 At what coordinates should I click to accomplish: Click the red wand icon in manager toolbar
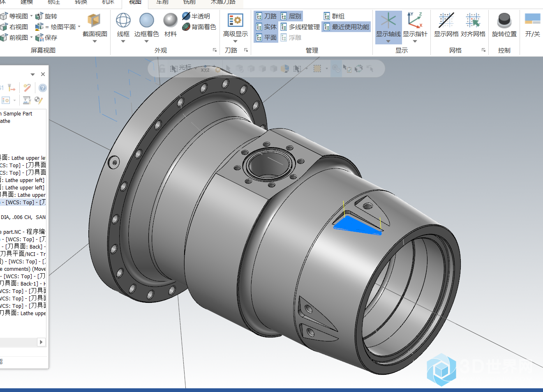pos(27,88)
